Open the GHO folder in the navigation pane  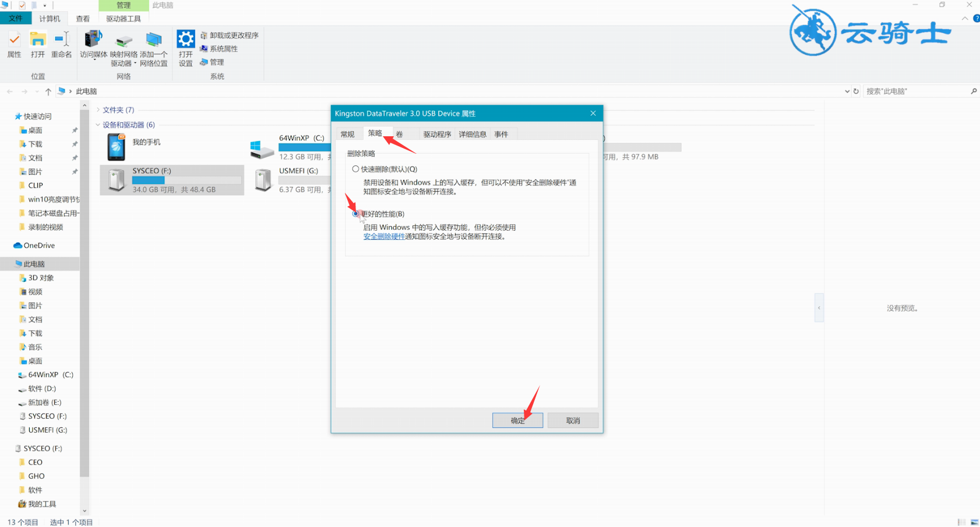36,476
